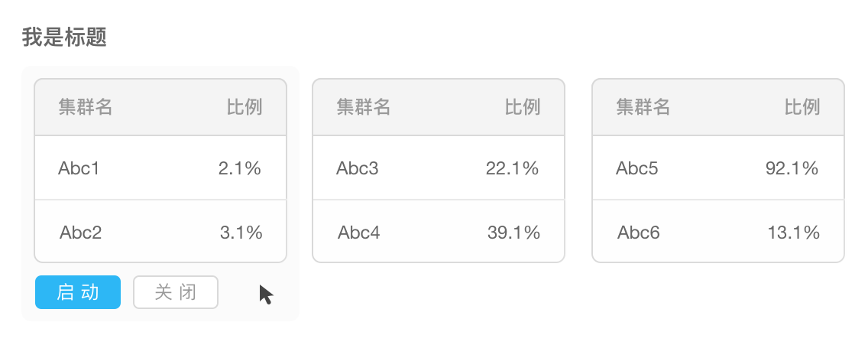Click the blue 启动 button
Image resolution: width=868 pixels, height=358 pixels.
pos(78,292)
